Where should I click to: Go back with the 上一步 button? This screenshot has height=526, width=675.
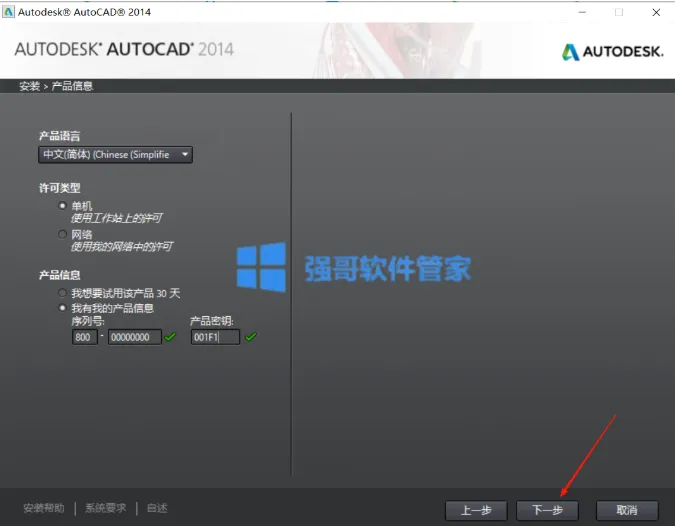point(476,511)
